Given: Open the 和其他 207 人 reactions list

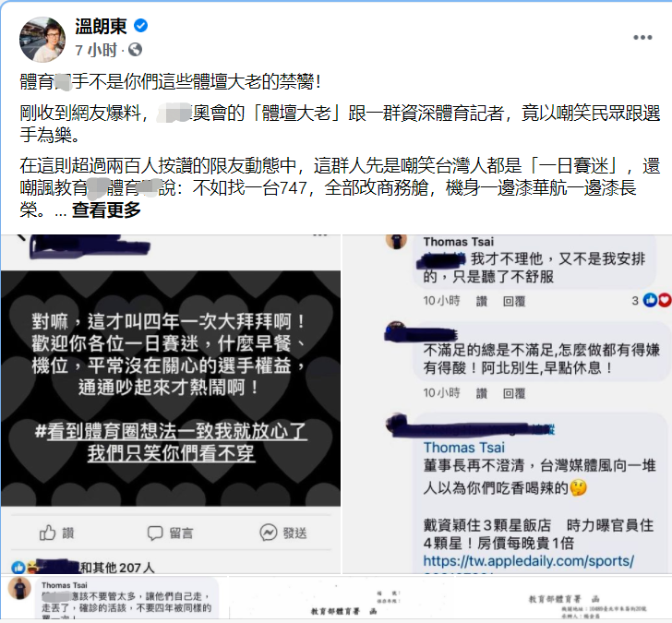Looking at the screenshot, I should point(117,568).
